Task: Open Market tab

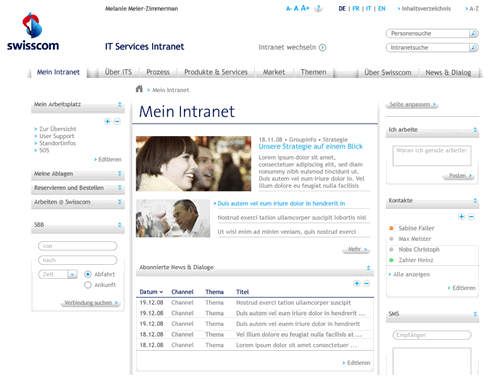Action: coord(274,72)
